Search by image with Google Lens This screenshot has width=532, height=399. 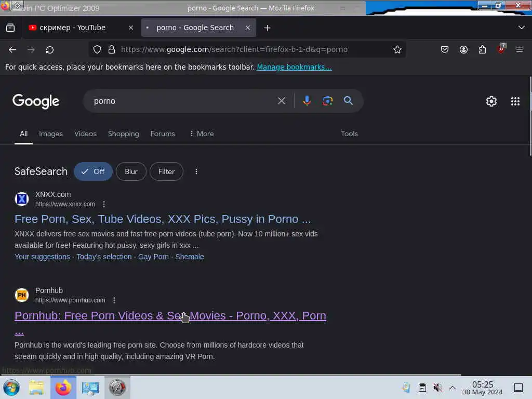click(327, 101)
